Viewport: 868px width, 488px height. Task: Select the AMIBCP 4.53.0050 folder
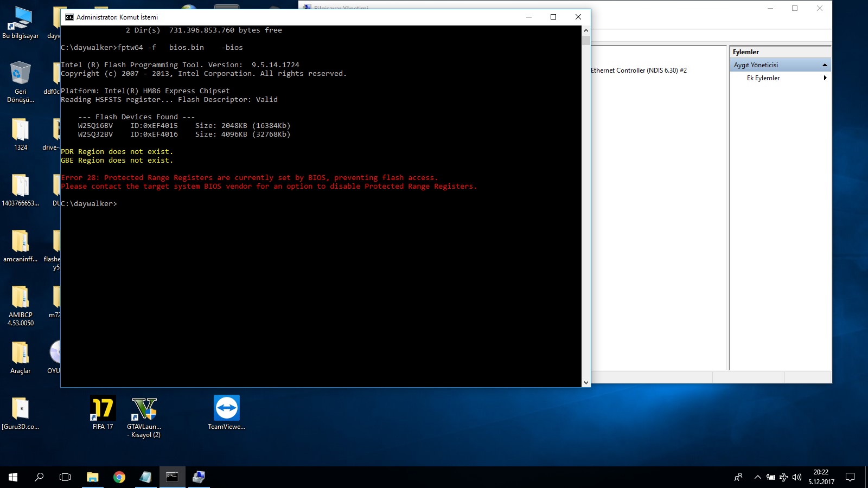pos(21,306)
